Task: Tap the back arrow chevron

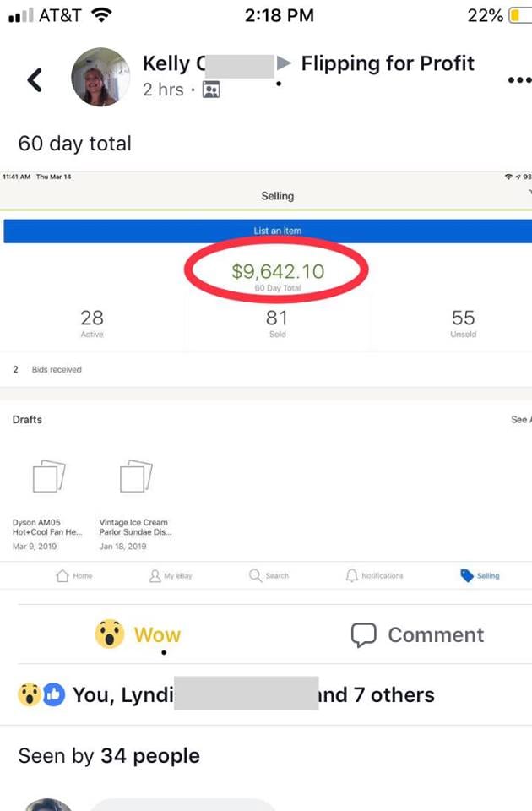Action: (35, 80)
